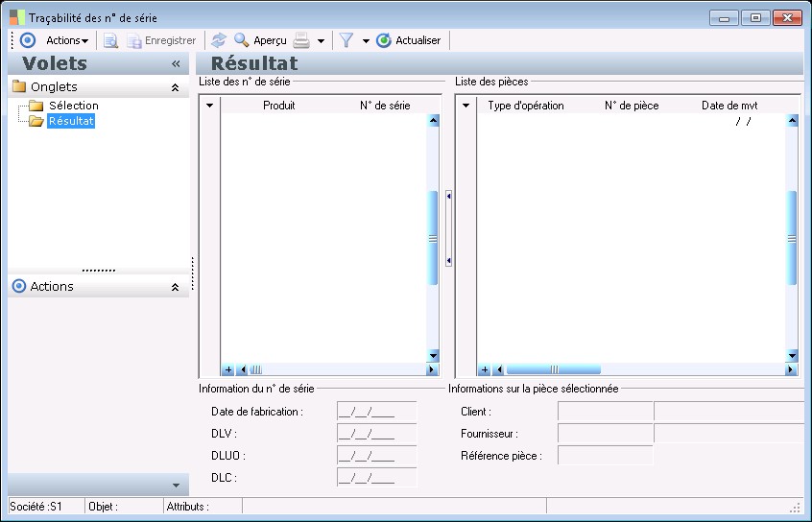The height and width of the screenshot is (522, 812).
Task: Collapse the Volets panel with double chevron
Action: point(176,63)
